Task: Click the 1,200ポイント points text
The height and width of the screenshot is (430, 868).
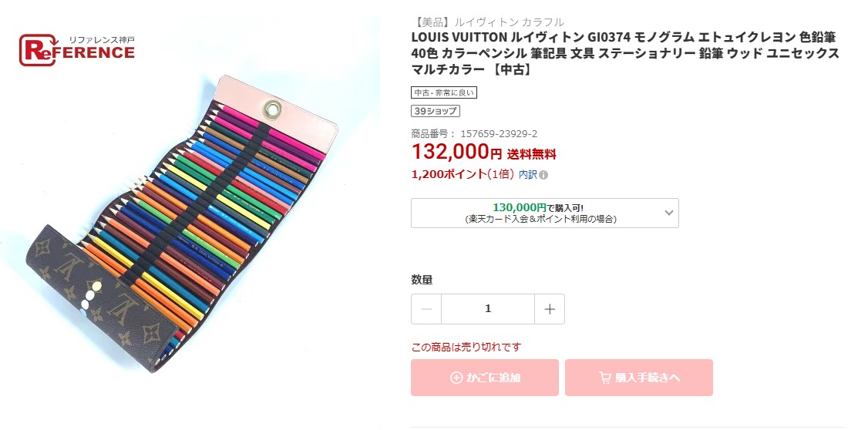Action: [462, 174]
